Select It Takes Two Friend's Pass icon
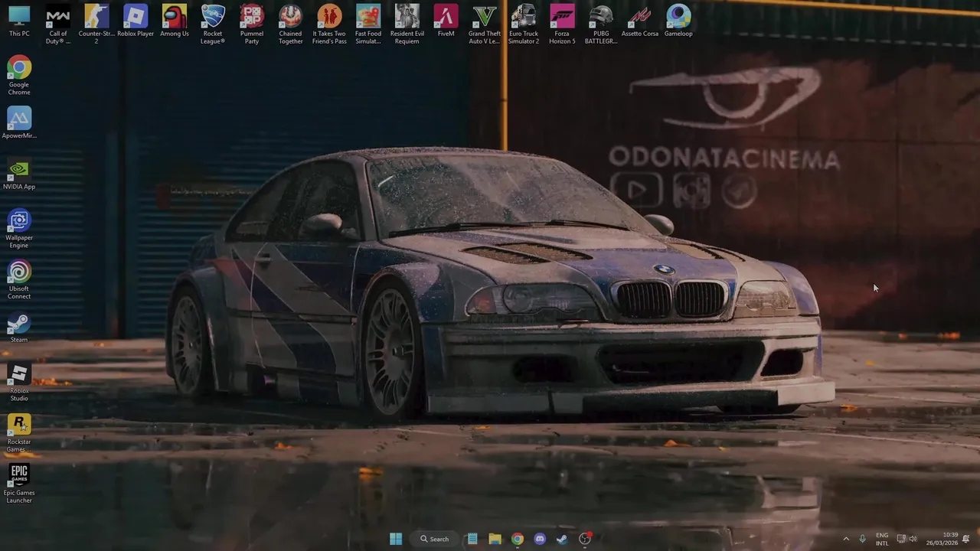The image size is (980, 551). 329,24
